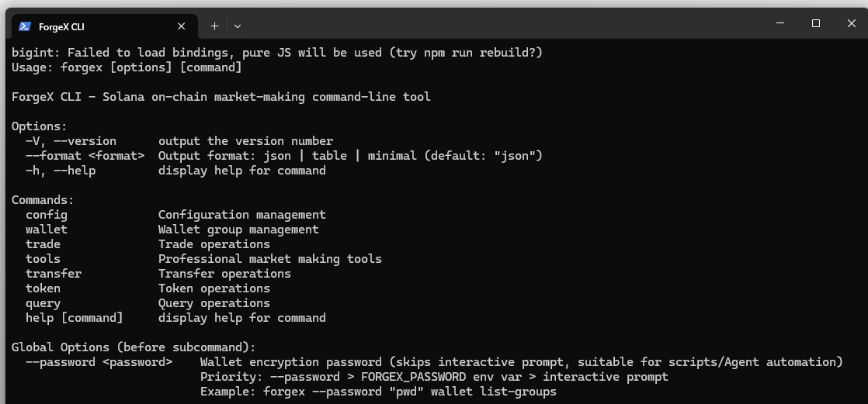Select the ForgeX CLI tab
This screenshot has height=404, width=868.
(x=93, y=26)
